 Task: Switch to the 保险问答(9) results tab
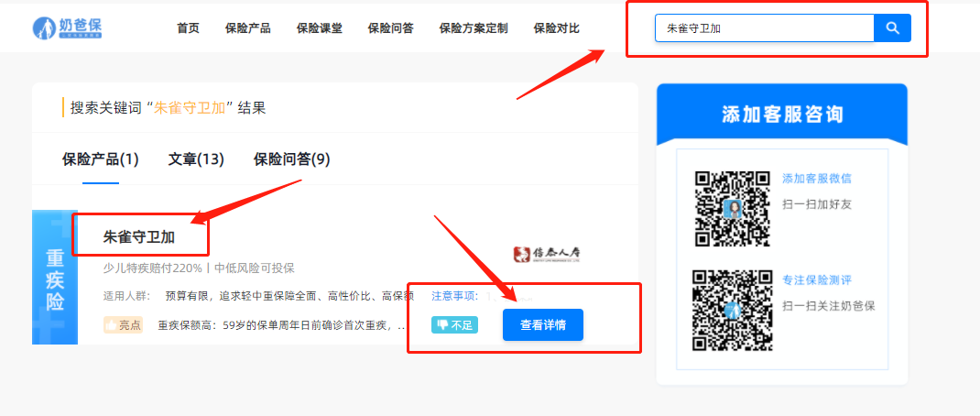[292, 159]
